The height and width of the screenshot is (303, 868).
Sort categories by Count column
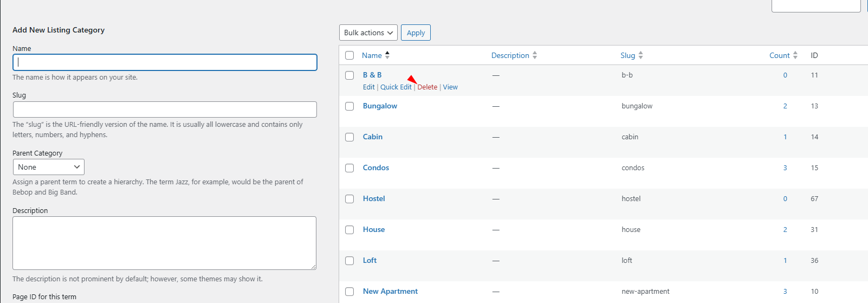[x=779, y=55]
